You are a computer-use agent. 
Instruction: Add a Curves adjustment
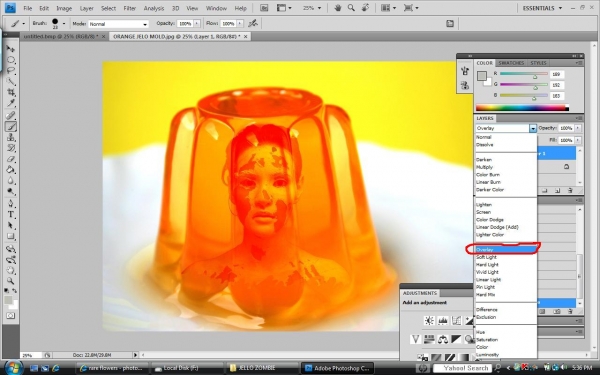coord(456,321)
